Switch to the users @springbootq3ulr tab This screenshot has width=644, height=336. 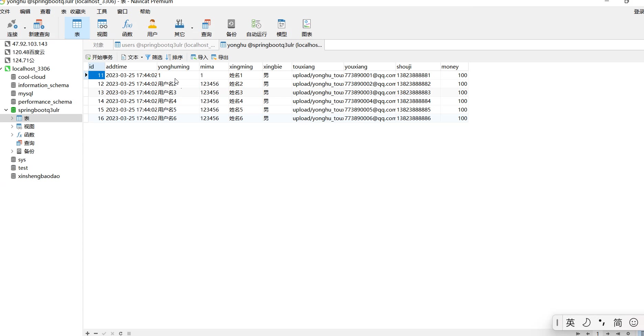[166, 45]
